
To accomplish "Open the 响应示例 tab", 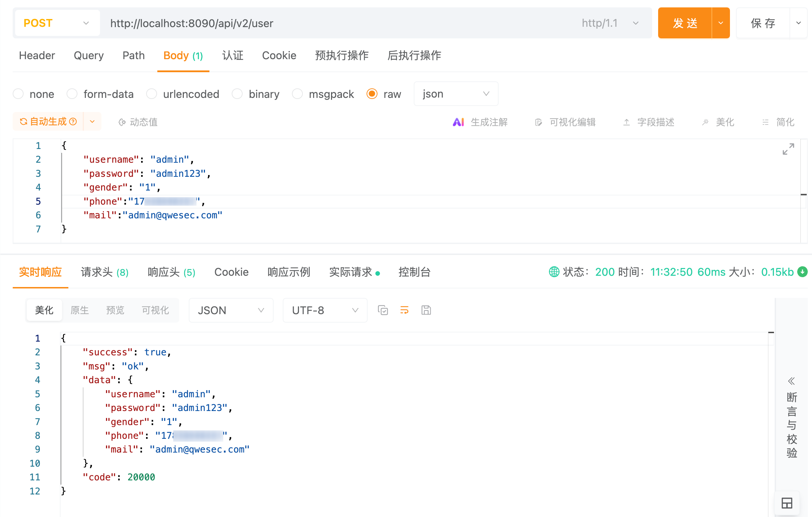I will tap(289, 272).
